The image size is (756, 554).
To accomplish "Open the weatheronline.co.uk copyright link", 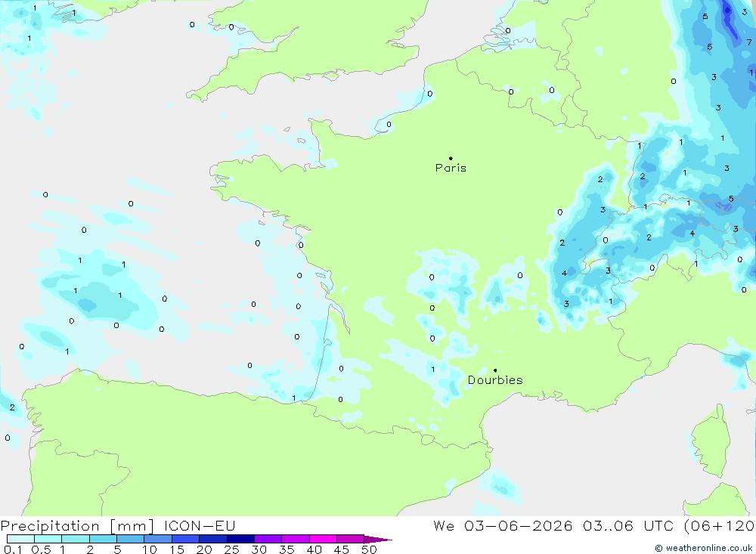I will 703,548.
